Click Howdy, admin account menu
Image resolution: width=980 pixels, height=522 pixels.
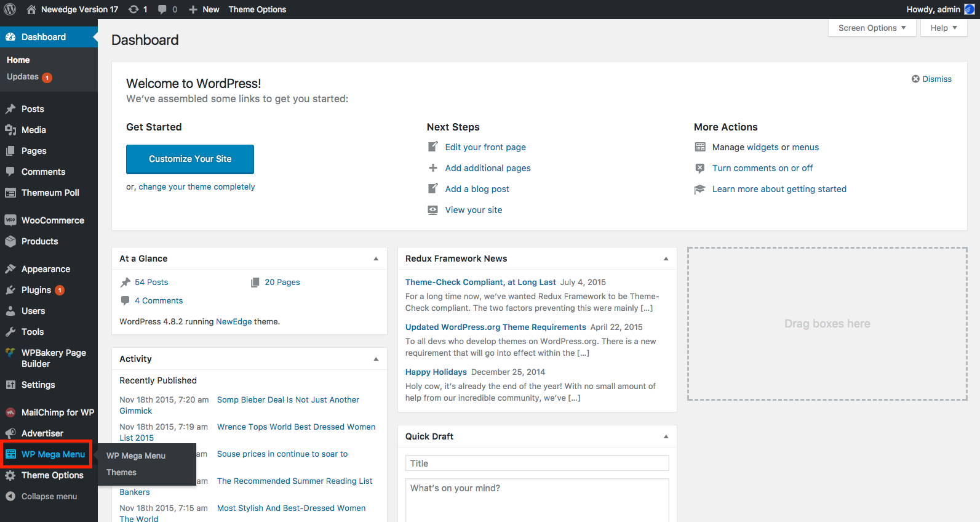940,9
